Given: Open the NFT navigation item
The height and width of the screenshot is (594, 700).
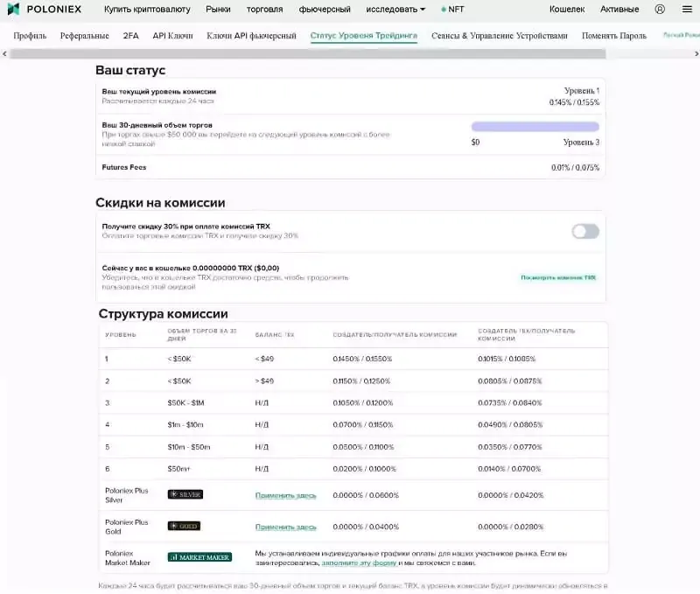Looking at the screenshot, I should (x=452, y=9).
